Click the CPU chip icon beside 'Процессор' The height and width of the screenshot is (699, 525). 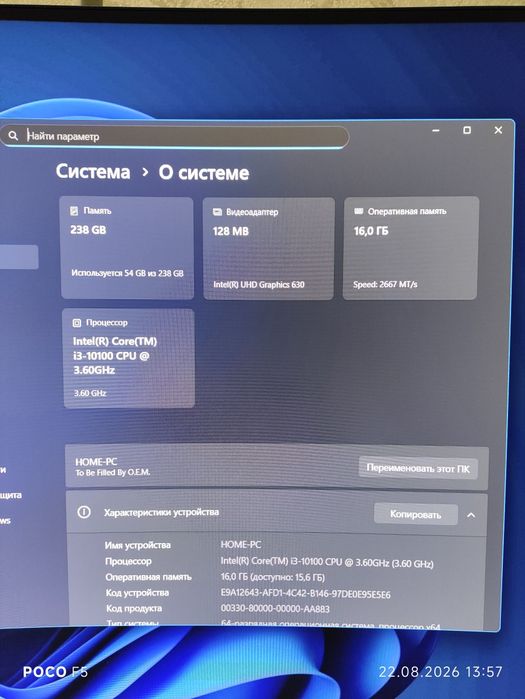(x=77, y=323)
